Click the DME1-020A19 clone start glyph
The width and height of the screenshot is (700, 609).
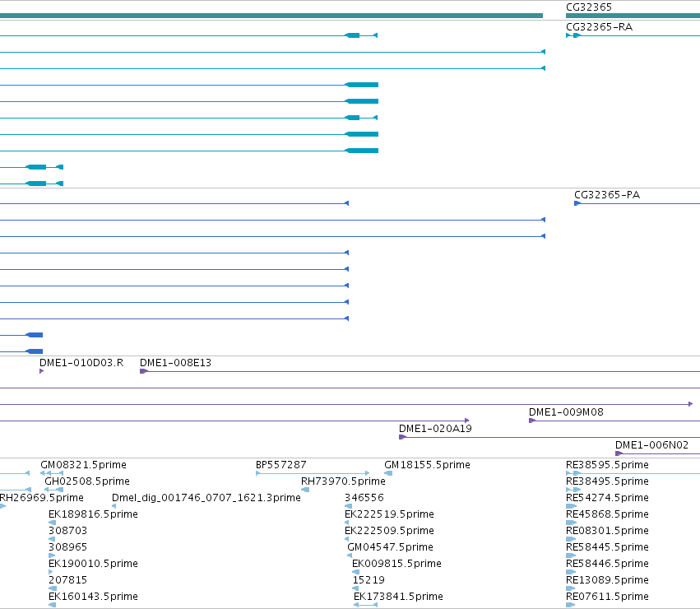402,437
